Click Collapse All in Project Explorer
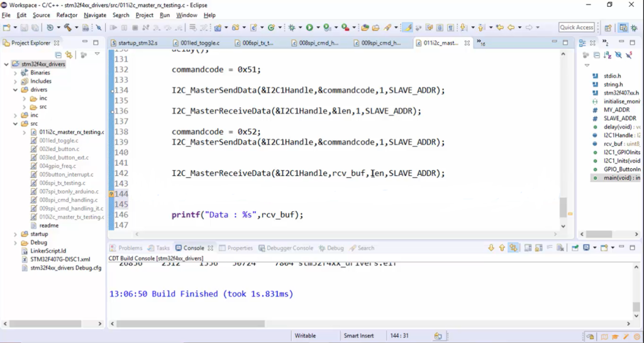This screenshot has height=343, width=644. coord(58,55)
